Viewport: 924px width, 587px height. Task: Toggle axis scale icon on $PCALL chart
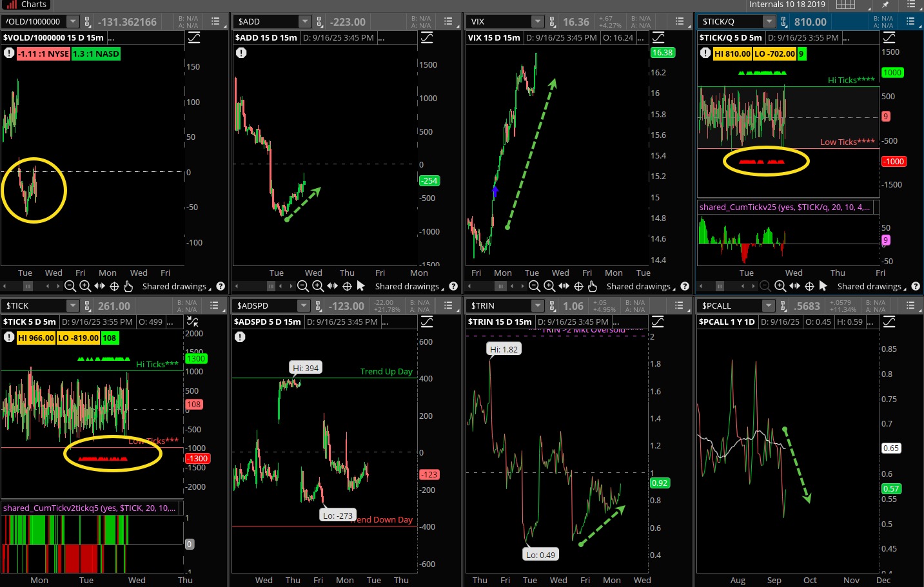click(889, 322)
